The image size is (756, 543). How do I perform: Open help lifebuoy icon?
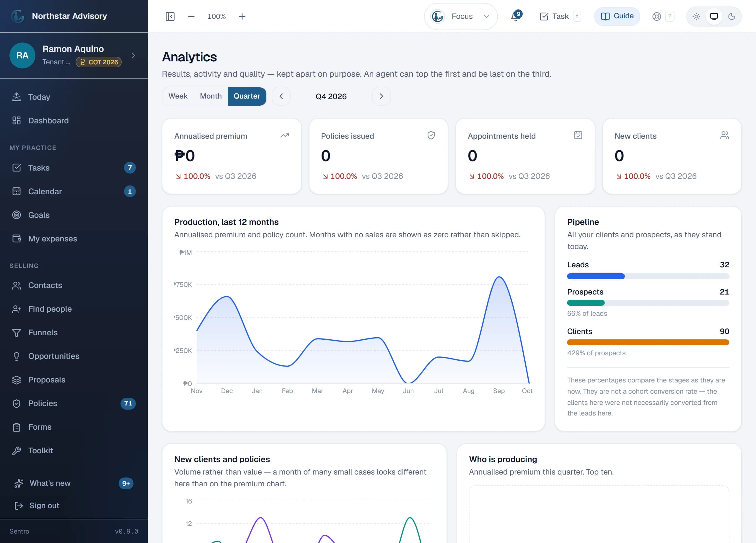pyautogui.click(x=656, y=16)
